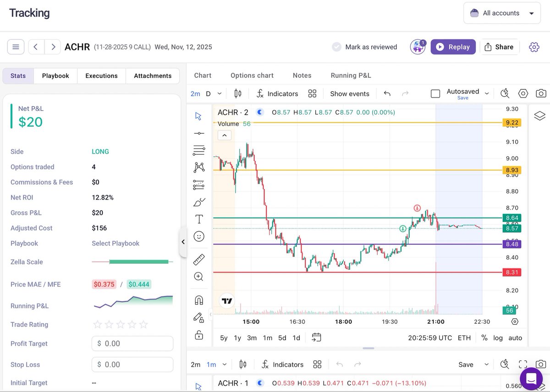Select the arrow cursor tool

pyautogui.click(x=198, y=116)
